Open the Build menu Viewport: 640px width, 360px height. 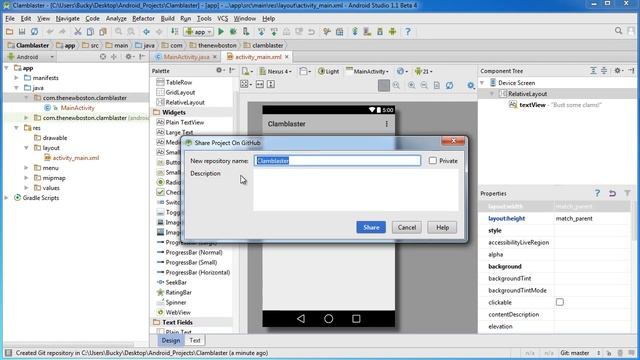(x=167, y=18)
